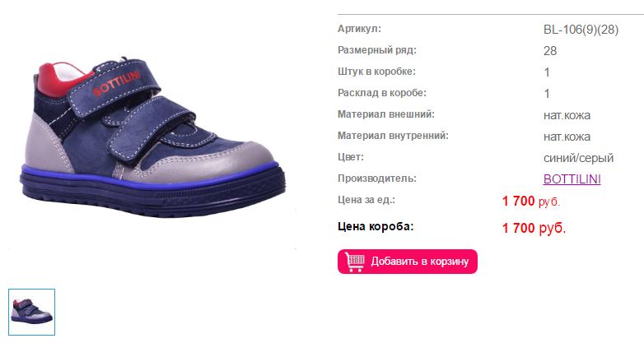
Task: Click the article number BL-106(9)(28)
Action: click(581, 30)
